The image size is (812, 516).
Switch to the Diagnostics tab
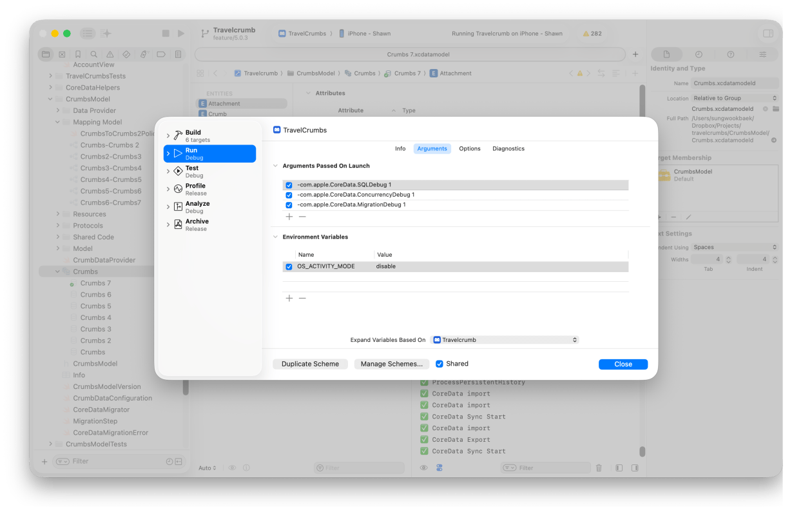click(508, 149)
